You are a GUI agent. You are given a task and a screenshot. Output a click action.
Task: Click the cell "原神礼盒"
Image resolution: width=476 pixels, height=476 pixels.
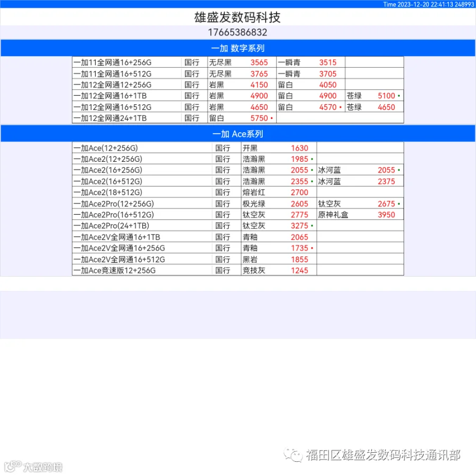[333, 215]
